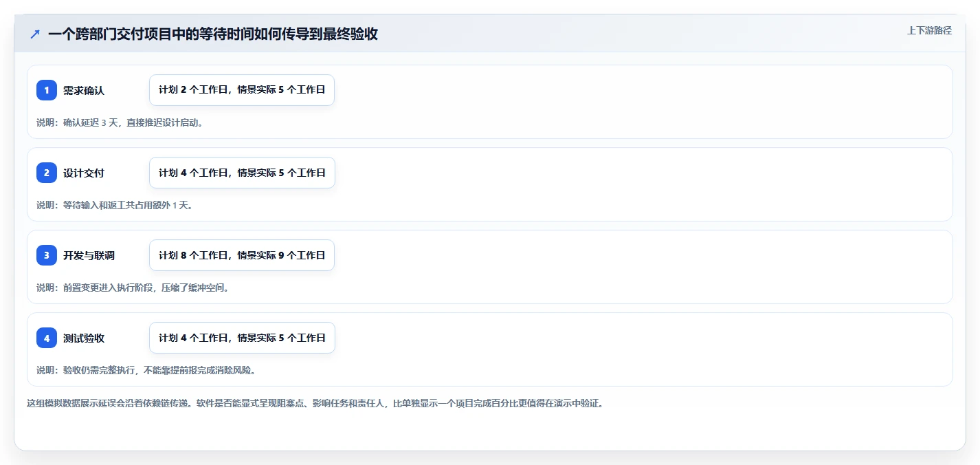This screenshot has width=980, height=465.
Task: Click the footer paragraph 这组模拟数据展示延误会沿着依赖链传递
Action: [x=315, y=403]
